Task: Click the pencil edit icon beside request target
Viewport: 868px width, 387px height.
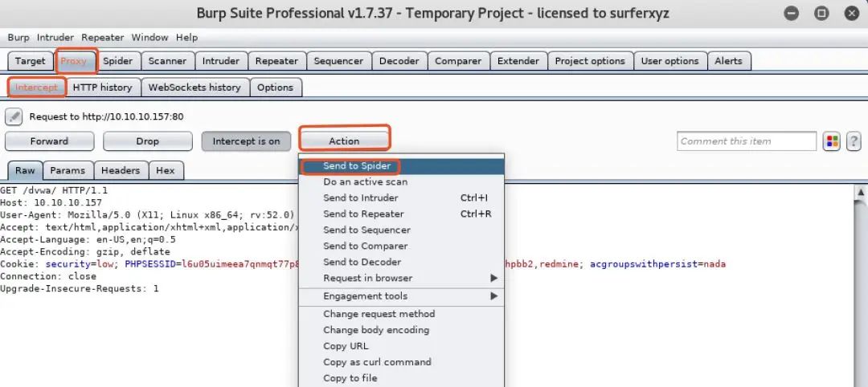Action: point(14,116)
